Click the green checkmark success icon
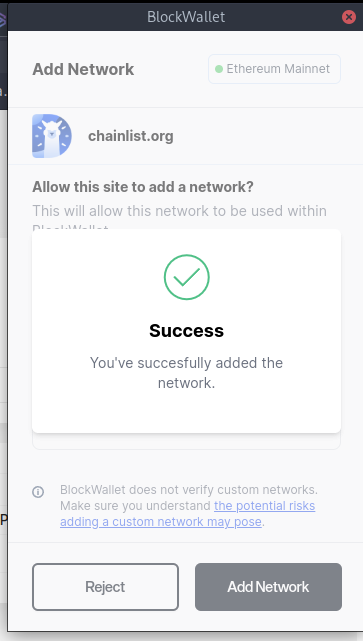This screenshot has width=363, height=641. tap(187, 277)
